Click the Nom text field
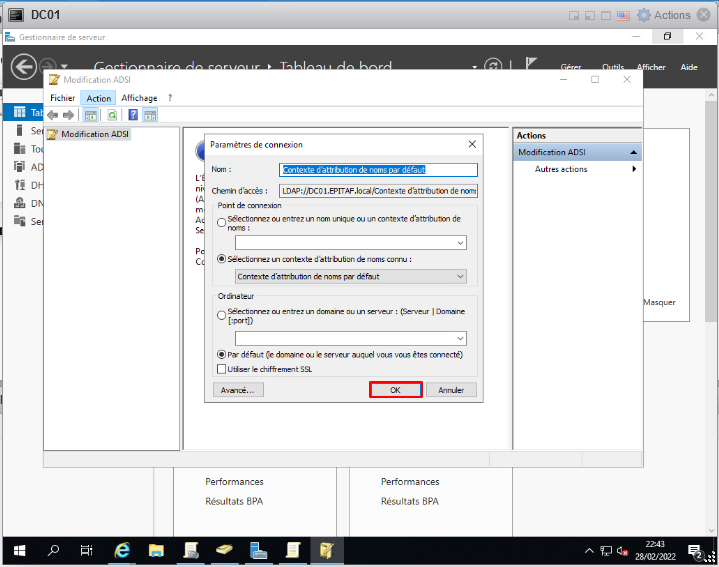This screenshot has height=567, width=719. (x=379, y=170)
